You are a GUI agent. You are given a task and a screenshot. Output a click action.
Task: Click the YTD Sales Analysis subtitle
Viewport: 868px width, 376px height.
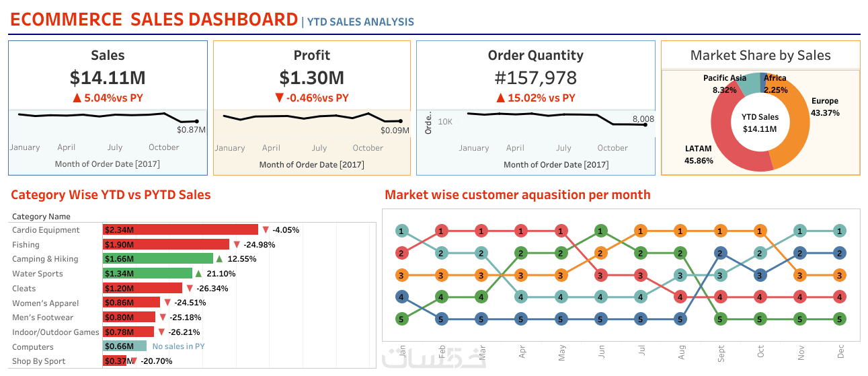point(360,22)
